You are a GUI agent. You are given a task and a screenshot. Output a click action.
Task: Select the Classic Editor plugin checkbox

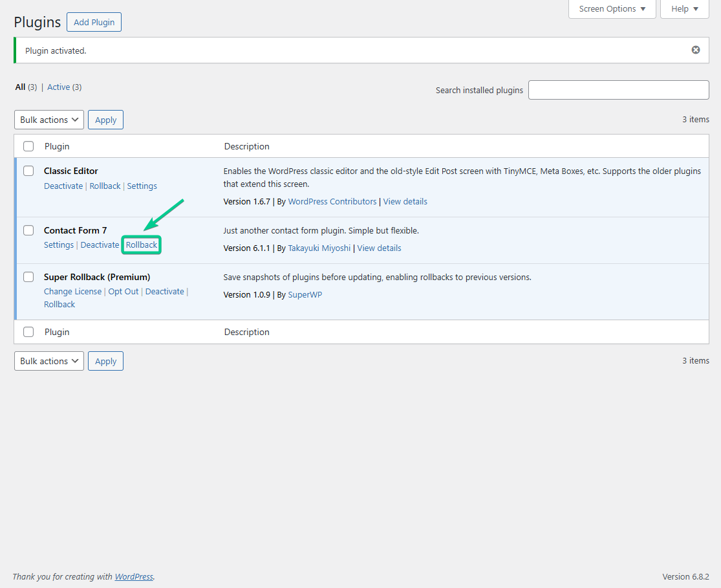(x=28, y=171)
